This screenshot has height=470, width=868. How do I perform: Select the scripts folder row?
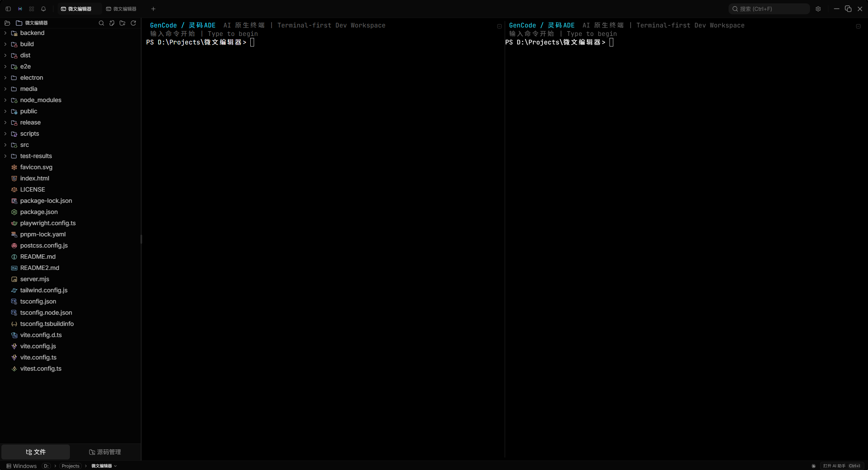[70, 134]
